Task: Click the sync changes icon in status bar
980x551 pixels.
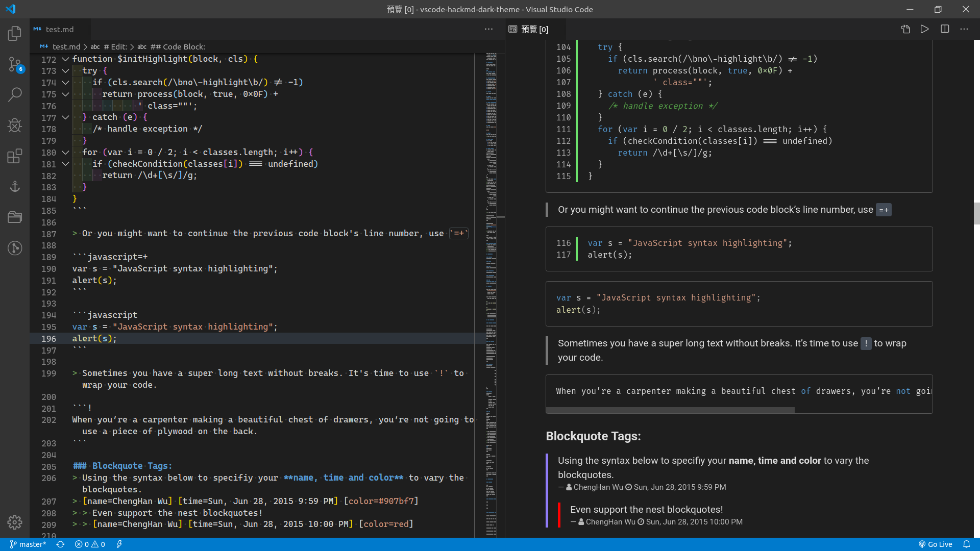Action: point(60,544)
